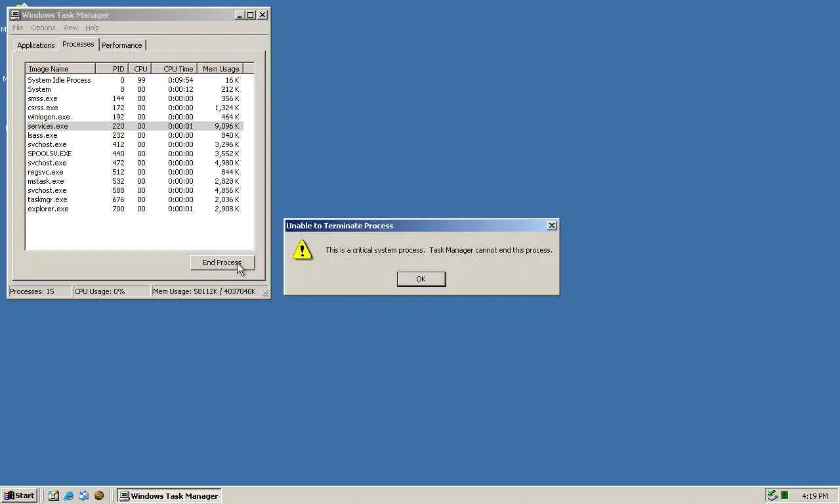Select the lsass.exe process
The image size is (840, 504).
tap(135, 135)
